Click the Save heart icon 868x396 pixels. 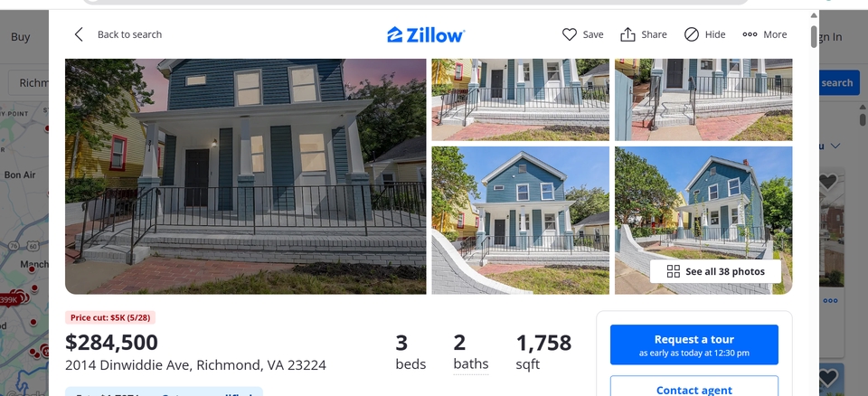569,34
